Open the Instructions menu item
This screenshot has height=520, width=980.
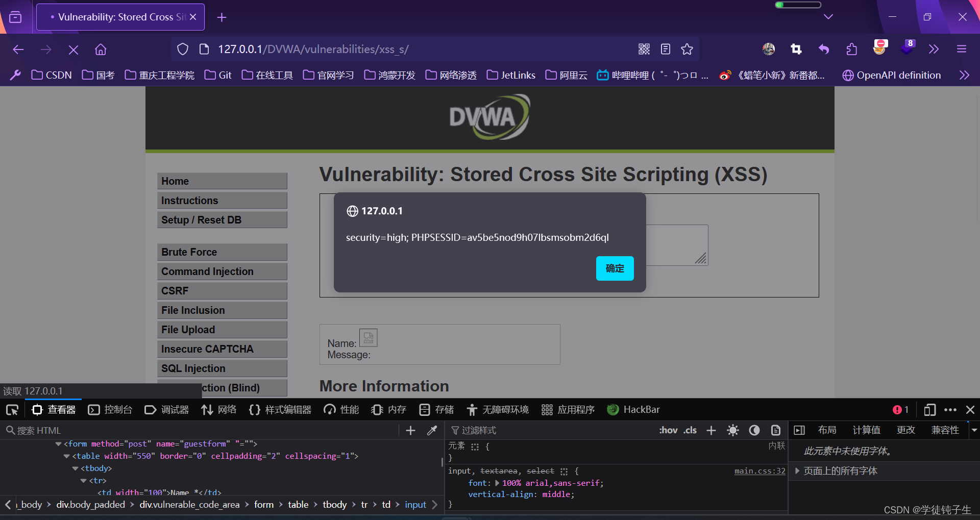pyautogui.click(x=222, y=201)
